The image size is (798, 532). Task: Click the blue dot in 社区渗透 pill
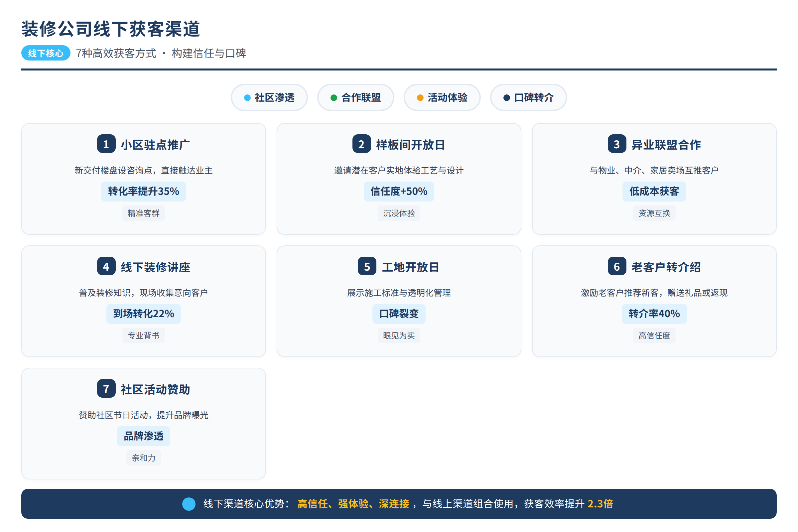click(247, 98)
